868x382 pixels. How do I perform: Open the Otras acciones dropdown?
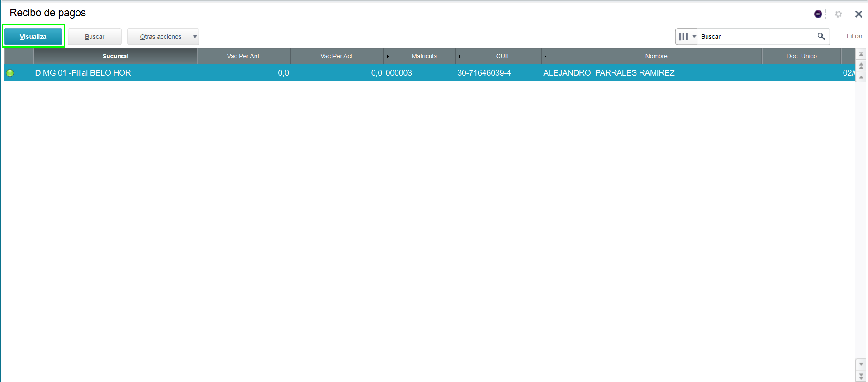pos(163,37)
